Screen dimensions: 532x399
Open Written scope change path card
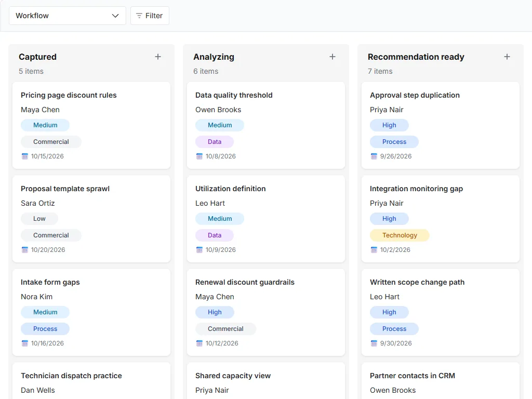pos(441,312)
